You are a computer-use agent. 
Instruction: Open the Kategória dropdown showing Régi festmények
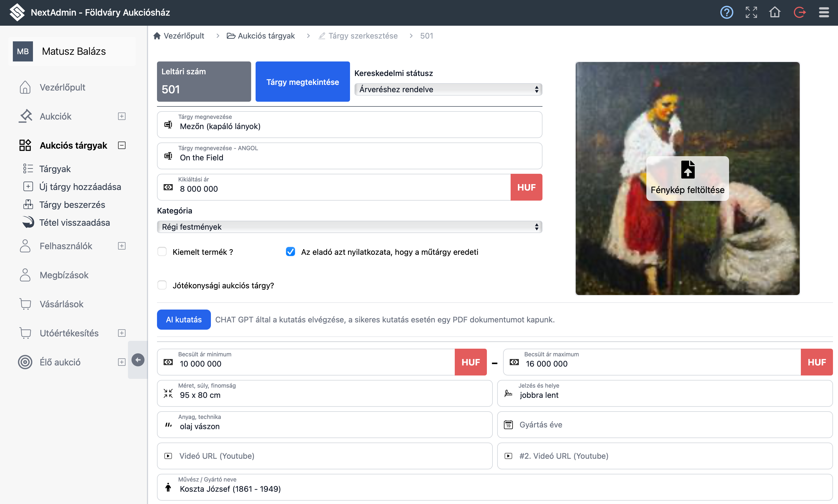point(349,227)
